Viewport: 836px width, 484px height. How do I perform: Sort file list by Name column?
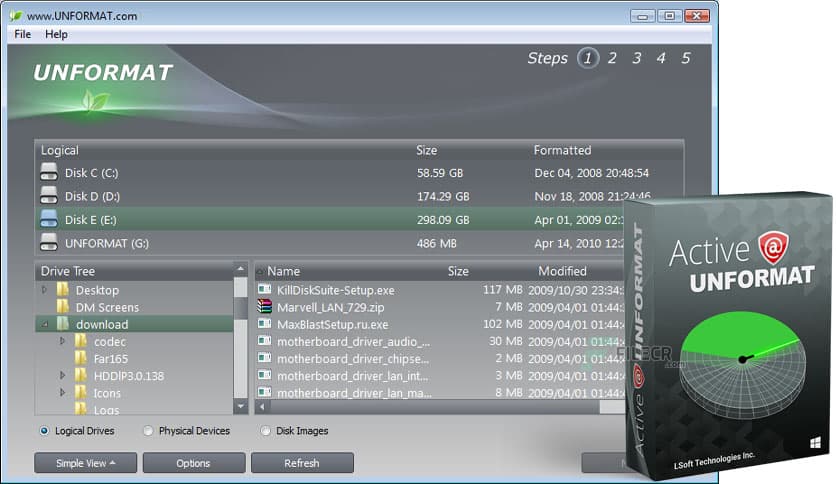(x=284, y=271)
